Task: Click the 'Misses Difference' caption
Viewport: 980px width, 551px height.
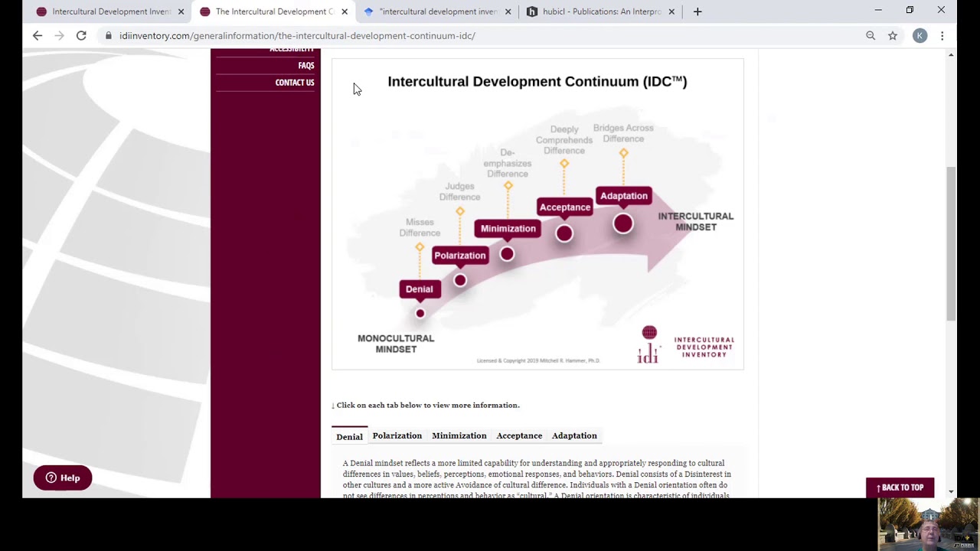Action: [420, 227]
